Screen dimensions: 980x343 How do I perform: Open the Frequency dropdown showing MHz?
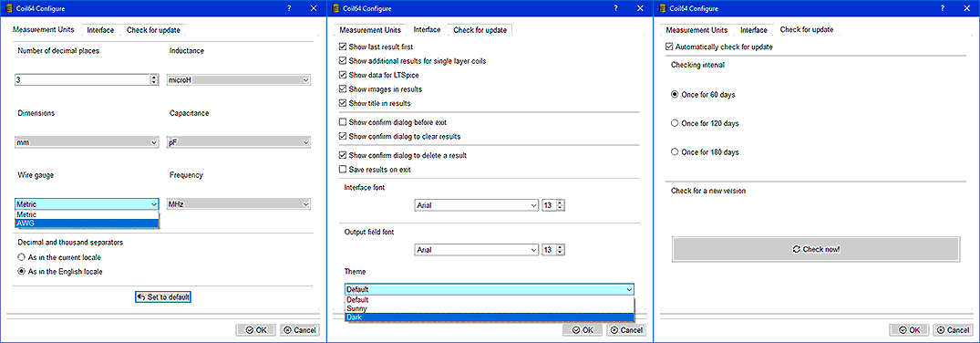[x=239, y=204]
